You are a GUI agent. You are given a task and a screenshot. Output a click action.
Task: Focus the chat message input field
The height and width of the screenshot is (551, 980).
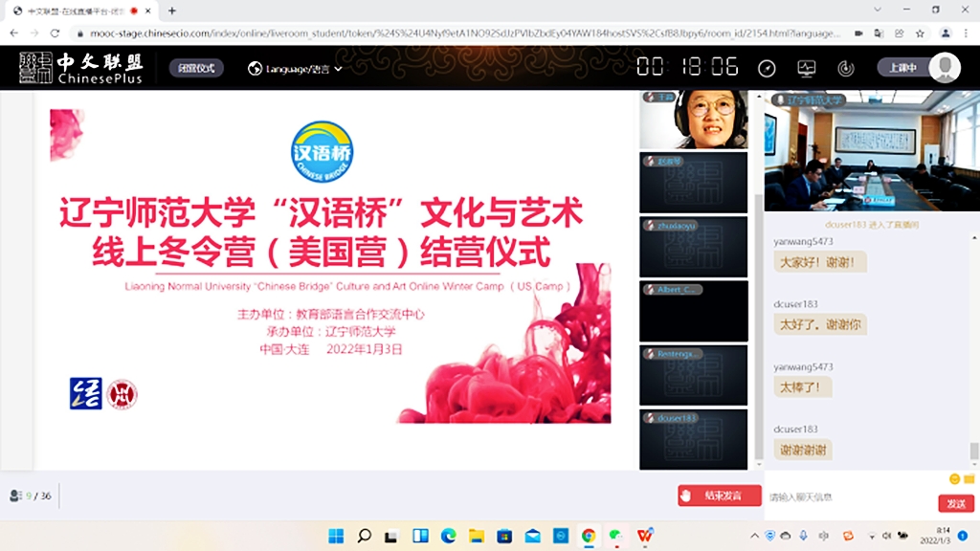(x=850, y=497)
